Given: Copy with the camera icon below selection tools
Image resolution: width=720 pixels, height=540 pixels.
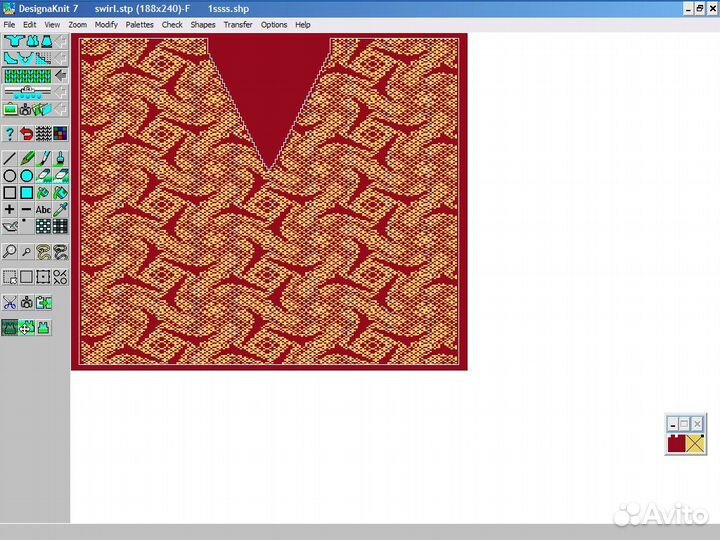Looking at the screenshot, I should [27, 303].
